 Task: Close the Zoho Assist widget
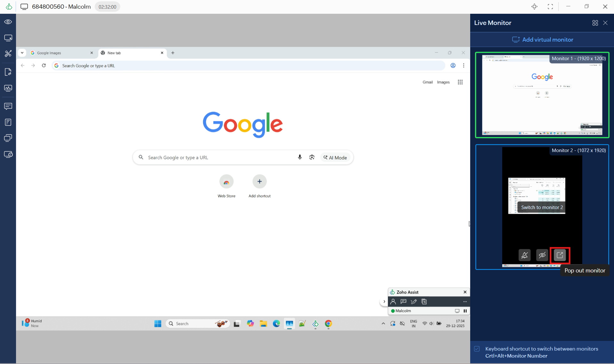point(465,292)
